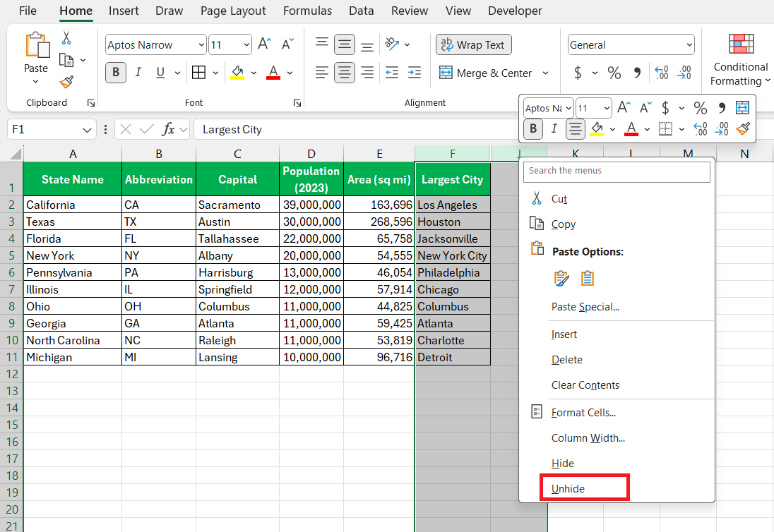Click the Increase Indent icon
The height and width of the screenshot is (532, 774).
point(415,73)
